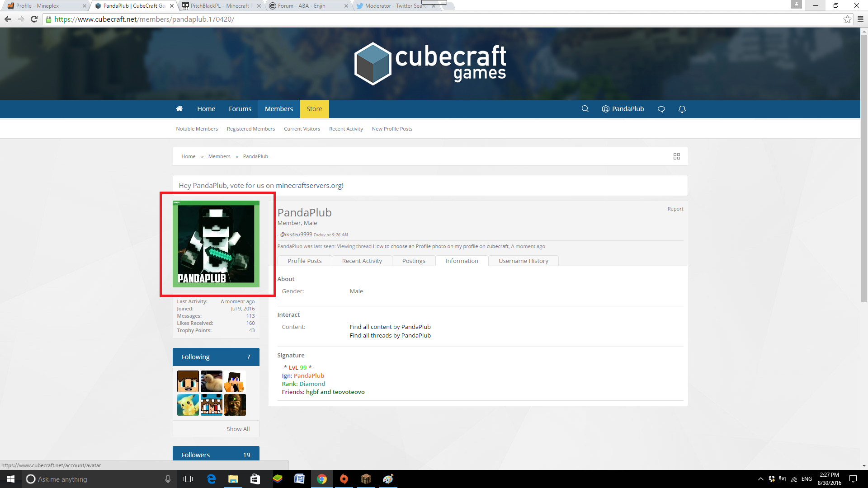Screen dimensions: 868x488
Task: Click the duck avatar in Following
Action: (212, 381)
